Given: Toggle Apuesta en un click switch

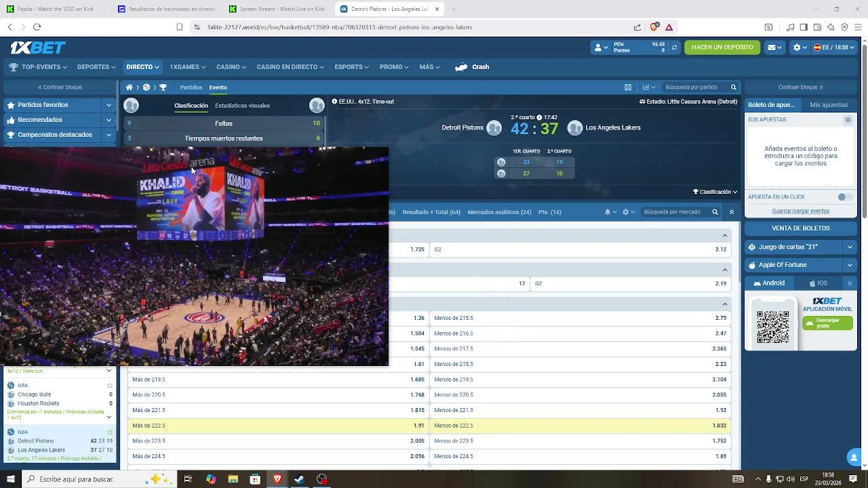Looking at the screenshot, I should [845, 197].
